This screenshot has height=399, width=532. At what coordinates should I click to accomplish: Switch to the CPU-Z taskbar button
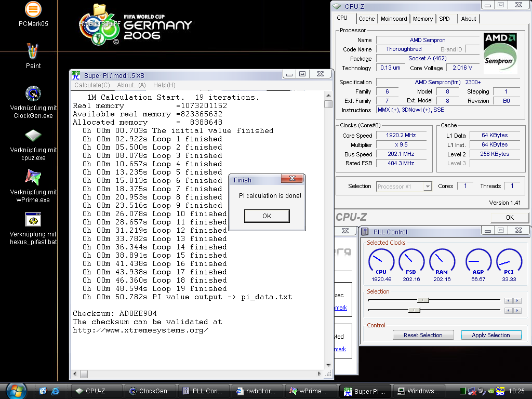[x=96, y=391]
